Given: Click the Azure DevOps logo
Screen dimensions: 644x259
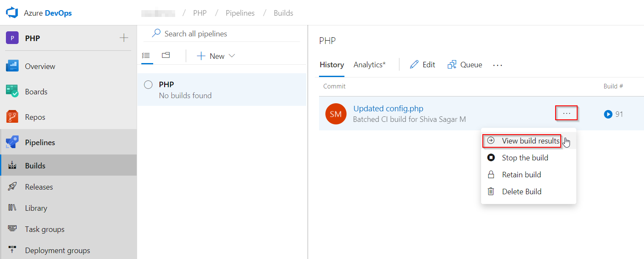Looking at the screenshot, I should [x=12, y=13].
